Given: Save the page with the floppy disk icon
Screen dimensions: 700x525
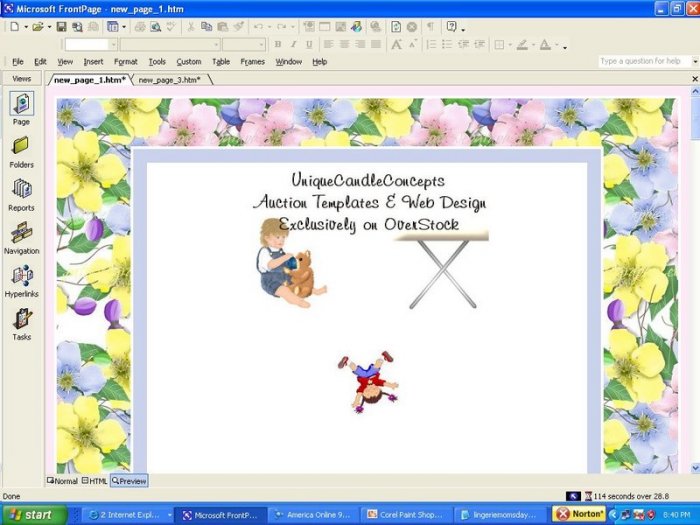Looking at the screenshot, I should 61,27.
